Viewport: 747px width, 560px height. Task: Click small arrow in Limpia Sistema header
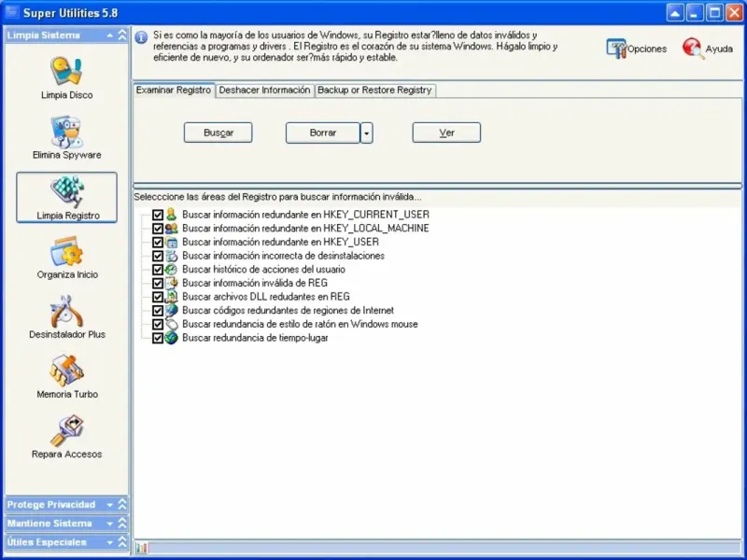pyautogui.click(x=110, y=35)
